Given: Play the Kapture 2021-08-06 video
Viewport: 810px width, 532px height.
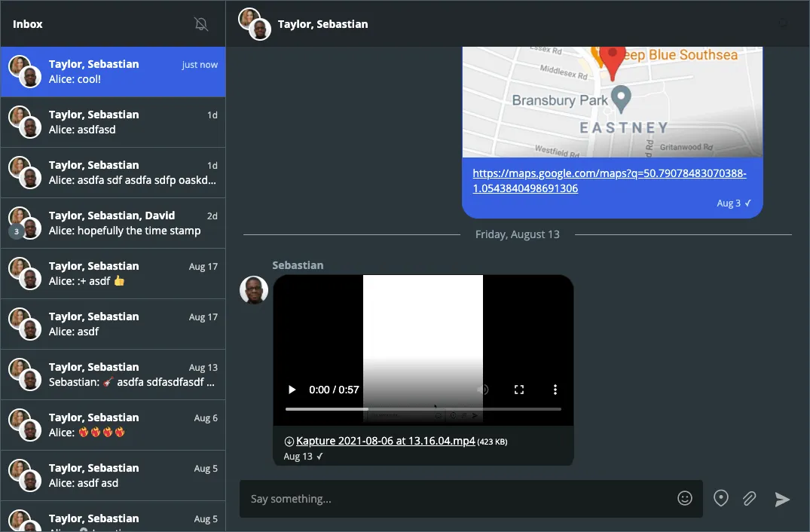Looking at the screenshot, I should point(292,390).
